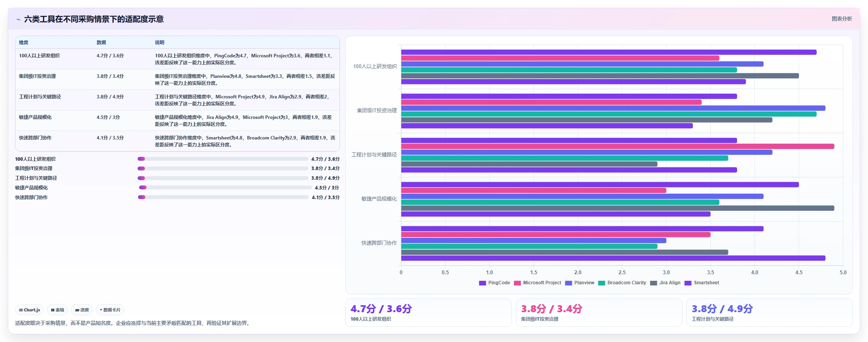Click the teal Broadcom Clarity bar in 集团级IT投资治理 group
This screenshot has width=868, height=342.
tap(609, 114)
